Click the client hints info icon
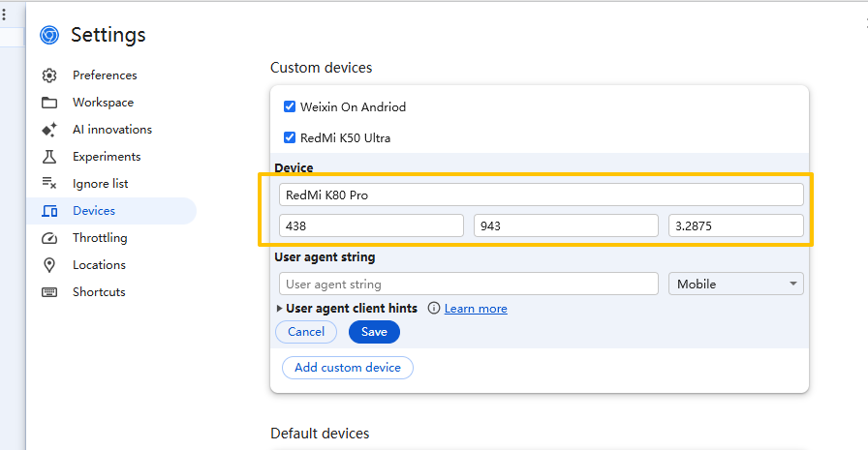Screen dimensions: 868x450 [434, 309]
